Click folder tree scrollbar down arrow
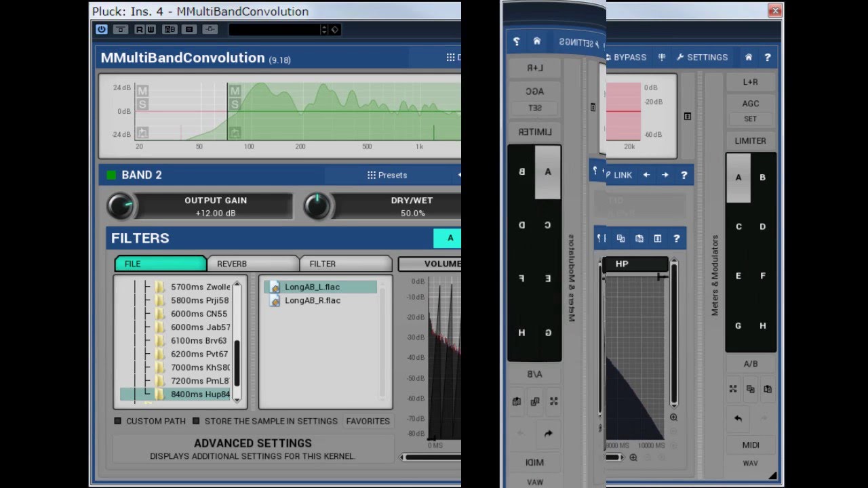The height and width of the screenshot is (488, 868). (237, 400)
